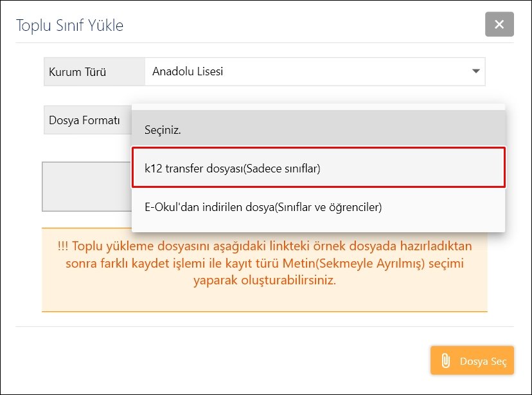532x395 pixels.
Task: Open the Anadolu Lisesi combo box
Action: (x=315, y=71)
